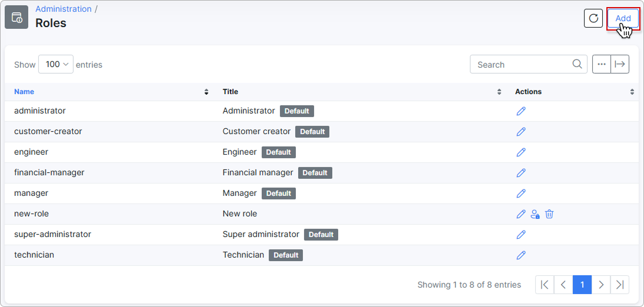Open permissions user-lock icon for new-role
The width and height of the screenshot is (644, 307).
(x=535, y=213)
